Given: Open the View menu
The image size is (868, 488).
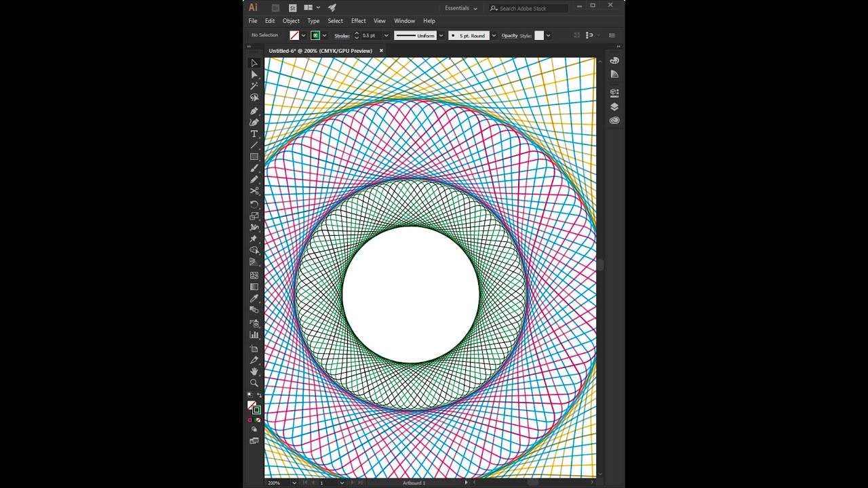Looking at the screenshot, I should (380, 21).
